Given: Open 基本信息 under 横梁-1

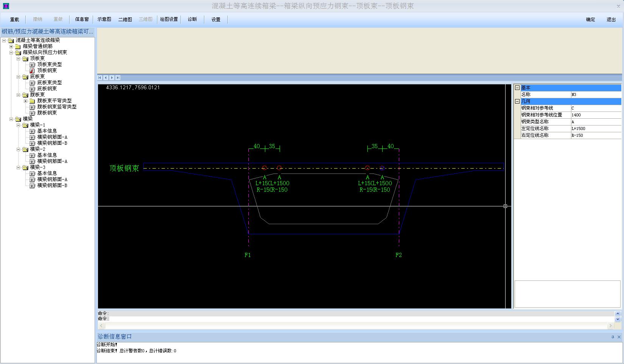Looking at the screenshot, I should tap(47, 131).
